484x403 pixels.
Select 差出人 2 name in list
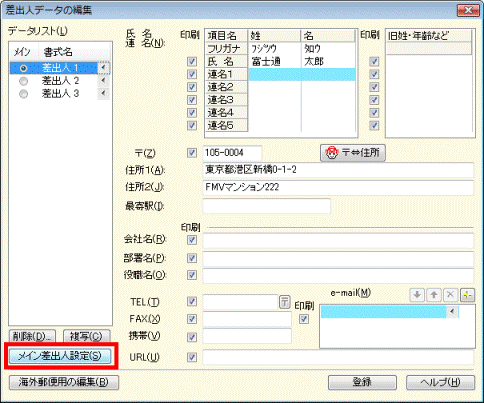[x=60, y=81]
